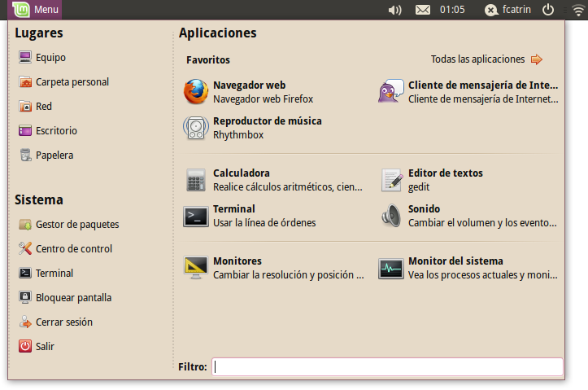588x390 pixels.
Task: Click the Escritorio label text
Action: tap(56, 130)
